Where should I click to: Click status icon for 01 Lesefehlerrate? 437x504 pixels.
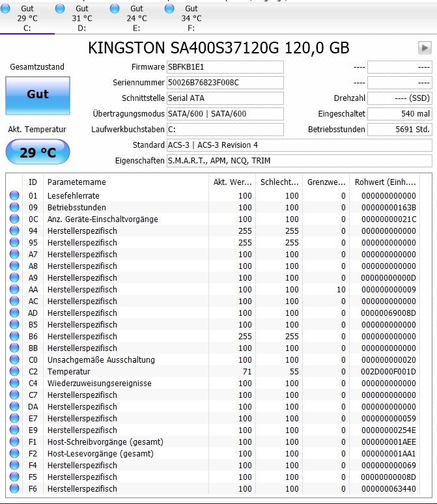pos(14,195)
